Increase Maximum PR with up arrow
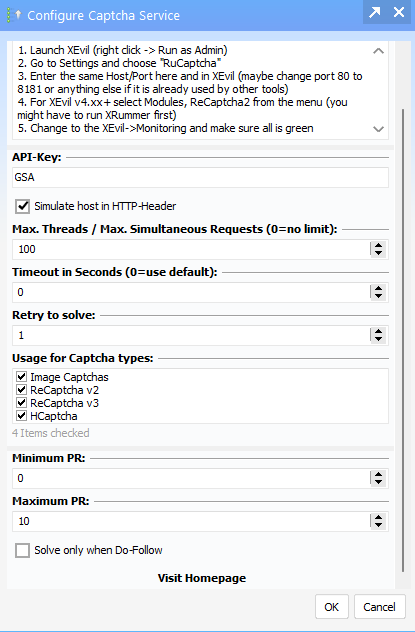The height and width of the screenshot is (632, 415). tap(378, 517)
